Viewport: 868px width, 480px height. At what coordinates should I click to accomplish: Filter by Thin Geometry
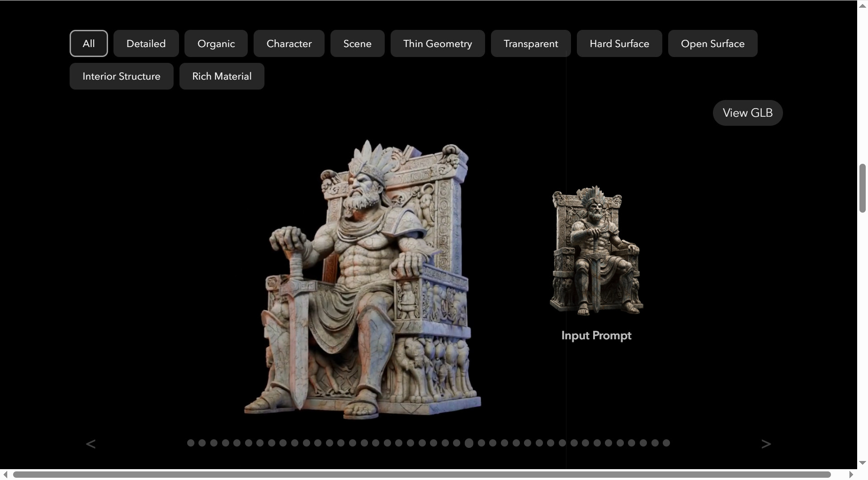point(437,43)
